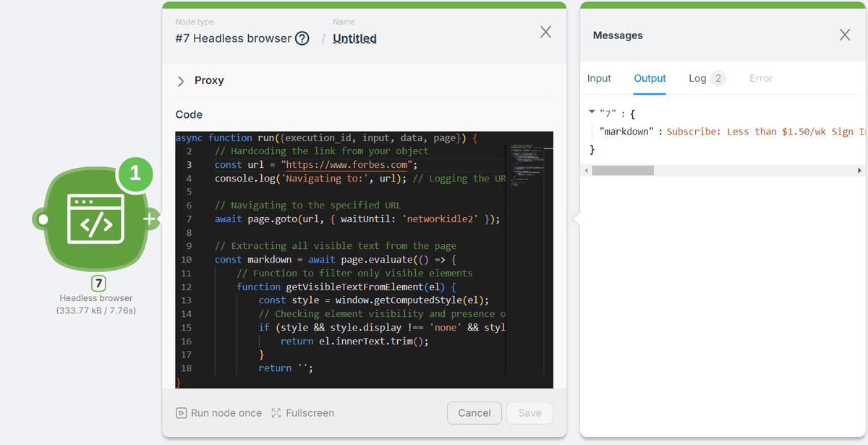Open help icon beside Headless browser title

tap(302, 38)
